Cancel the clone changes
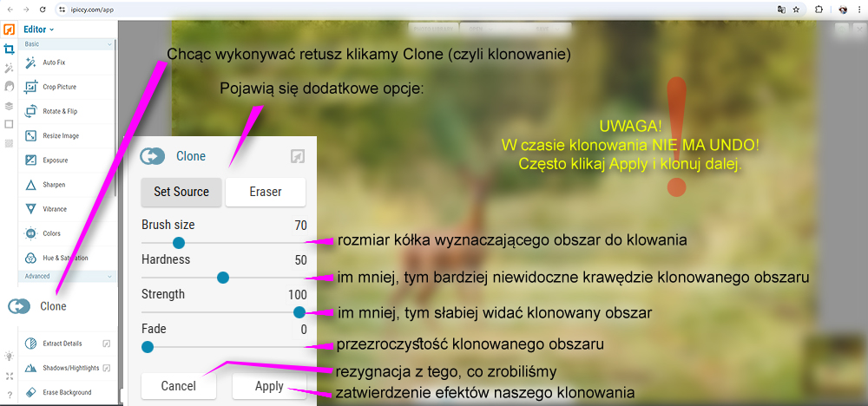This screenshot has width=868, height=406. [178, 386]
